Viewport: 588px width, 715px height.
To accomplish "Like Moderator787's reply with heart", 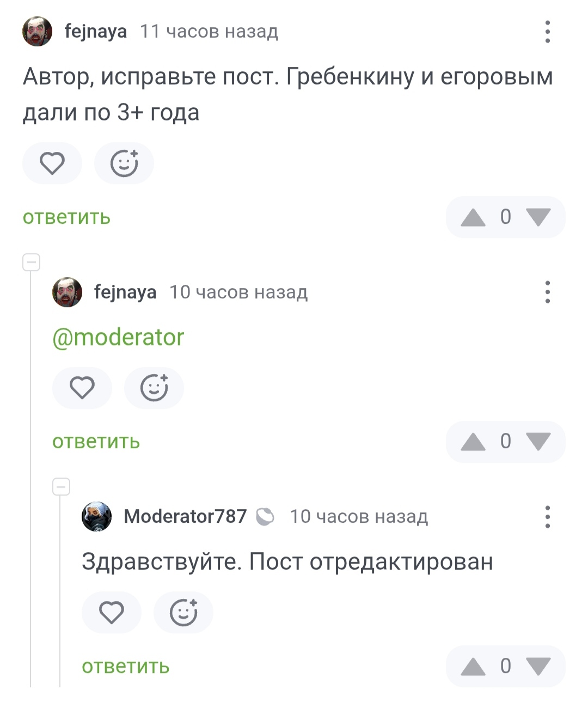I will coord(112,613).
